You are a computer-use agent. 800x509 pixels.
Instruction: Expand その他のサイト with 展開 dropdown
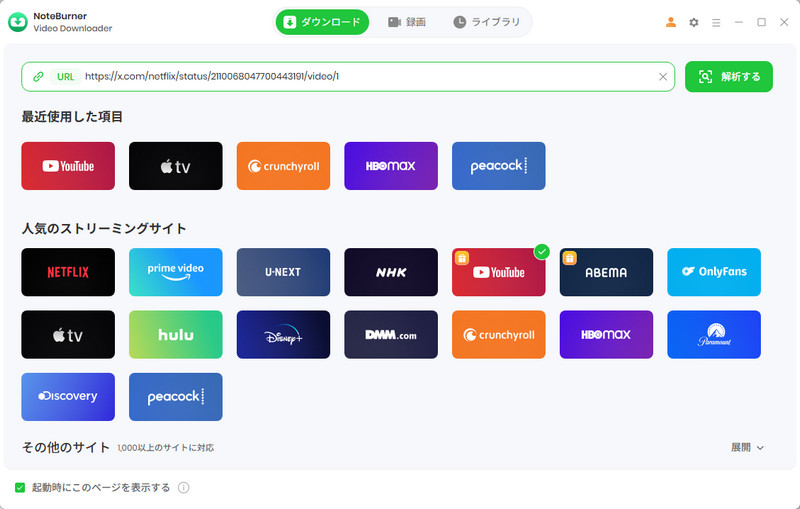tap(747, 447)
